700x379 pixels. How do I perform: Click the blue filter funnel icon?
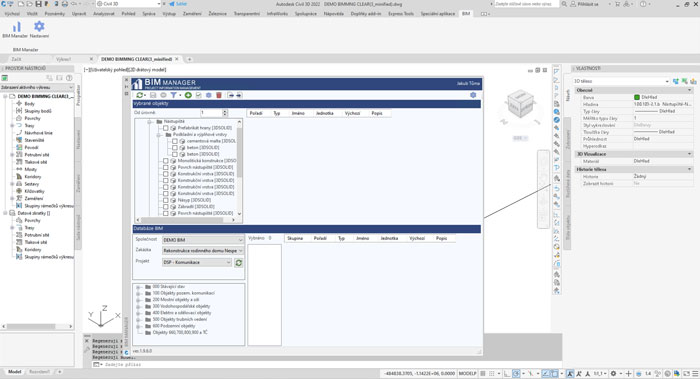pyautogui.click(x=173, y=95)
